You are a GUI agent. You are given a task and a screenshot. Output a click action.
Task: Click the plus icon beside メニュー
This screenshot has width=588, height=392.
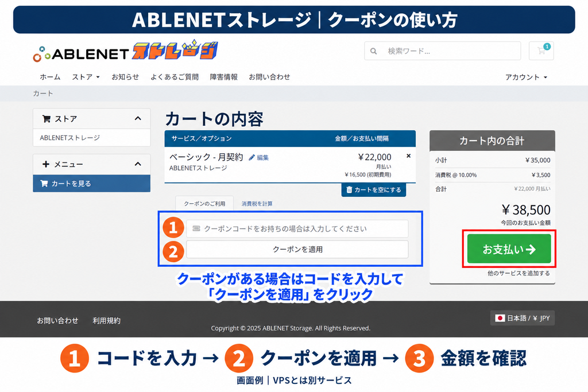pos(46,164)
